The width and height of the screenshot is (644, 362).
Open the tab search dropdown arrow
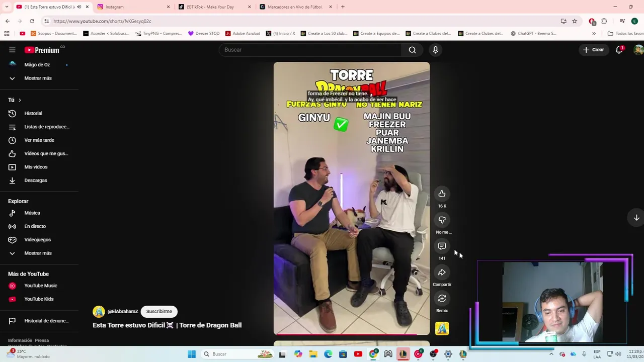click(7, 7)
